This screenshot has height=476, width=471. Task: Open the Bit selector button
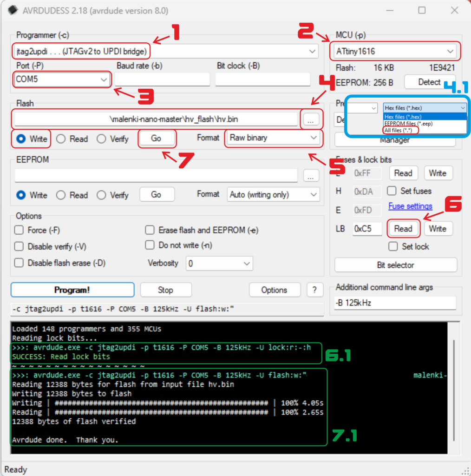click(x=395, y=265)
